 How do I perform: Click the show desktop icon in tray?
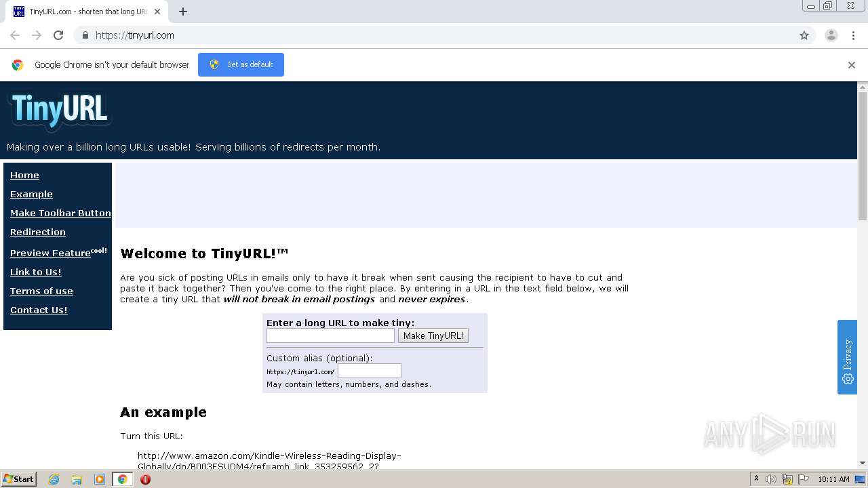click(861, 479)
